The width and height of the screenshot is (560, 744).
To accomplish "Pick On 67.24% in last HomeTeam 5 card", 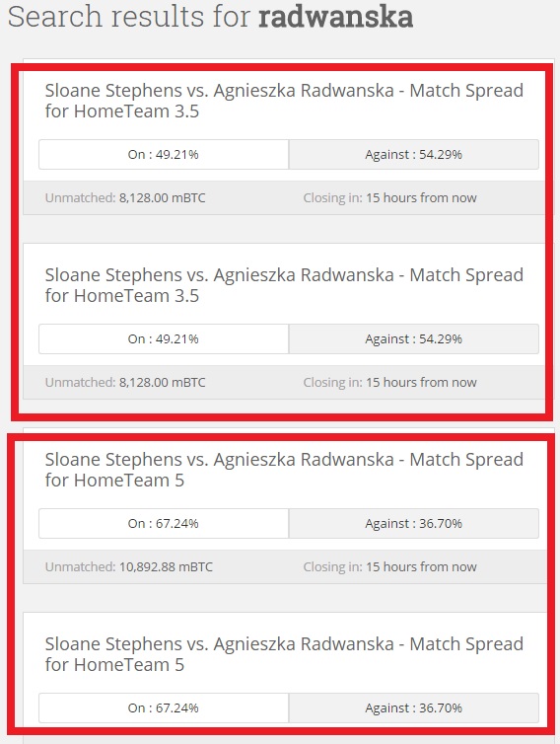I will pyautogui.click(x=164, y=707).
